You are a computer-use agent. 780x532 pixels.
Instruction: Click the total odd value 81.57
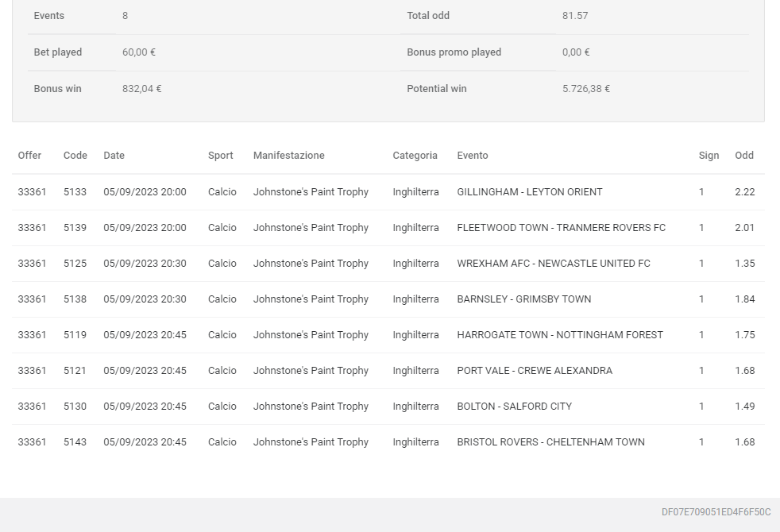point(575,16)
